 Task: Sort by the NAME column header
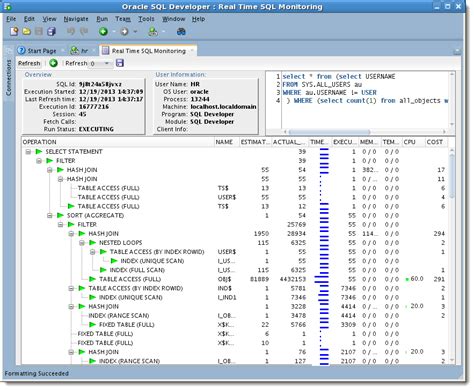point(226,142)
